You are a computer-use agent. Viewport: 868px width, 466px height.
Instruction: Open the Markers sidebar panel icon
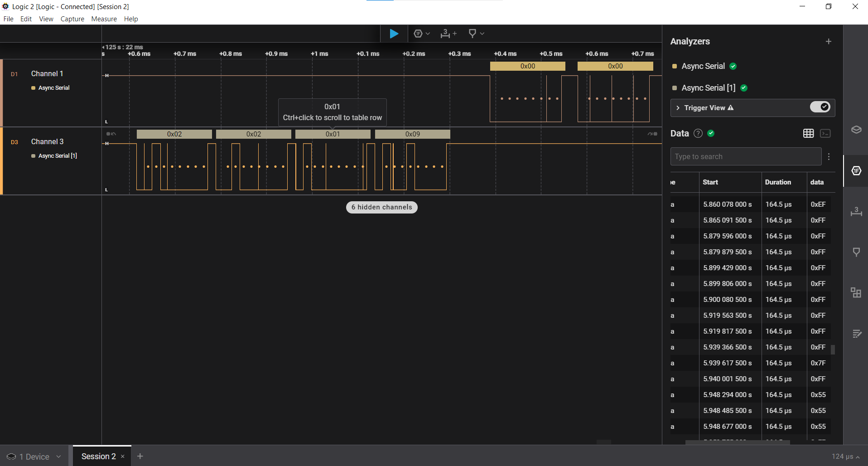point(856,252)
